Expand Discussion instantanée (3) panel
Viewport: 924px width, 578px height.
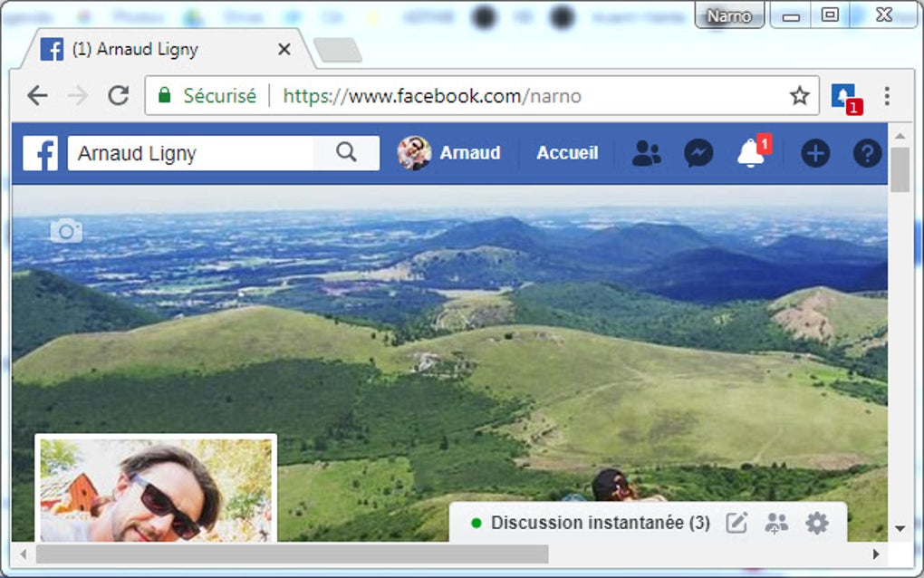[600, 522]
